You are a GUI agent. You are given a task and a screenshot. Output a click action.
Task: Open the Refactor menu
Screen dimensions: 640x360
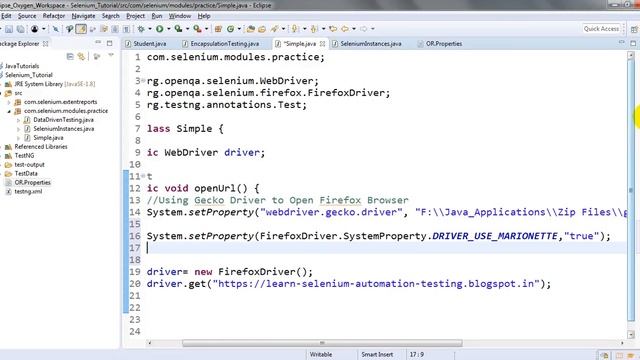54,16
